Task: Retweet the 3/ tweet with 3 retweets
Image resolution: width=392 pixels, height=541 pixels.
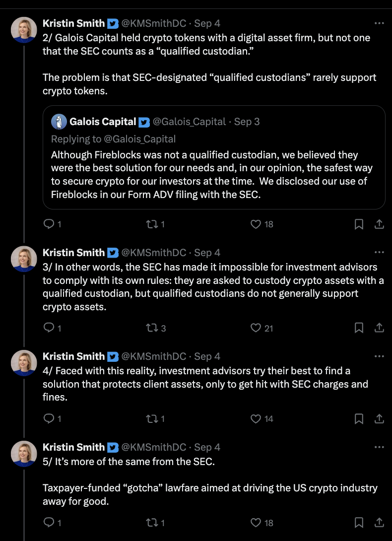Action: pyautogui.click(x=151, y=328)
